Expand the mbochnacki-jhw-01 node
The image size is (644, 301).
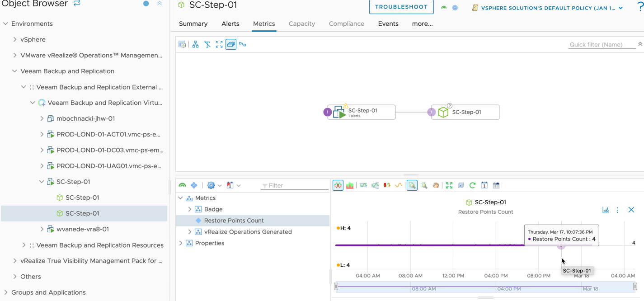click(x=42, y=118)
